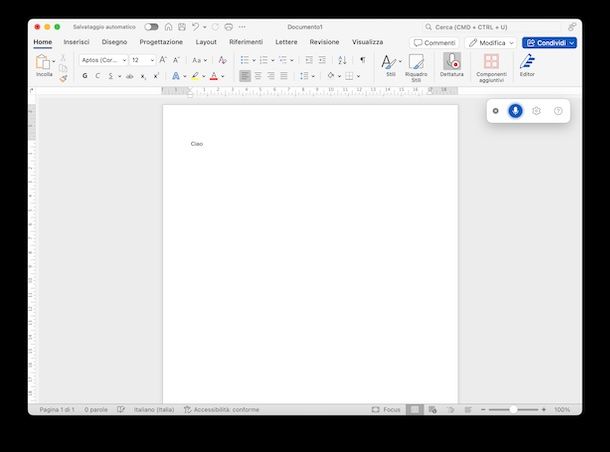Switch to the Riferimenti tab
Screen dimensions: 610x452
pyautogui.click(x=246, y=42)
